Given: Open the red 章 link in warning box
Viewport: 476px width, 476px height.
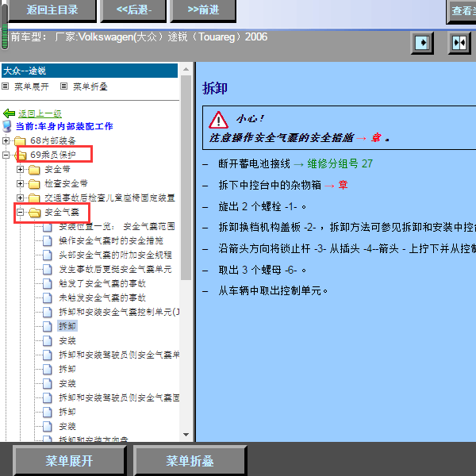Looking at the screenshot, I should pos(376,138).
